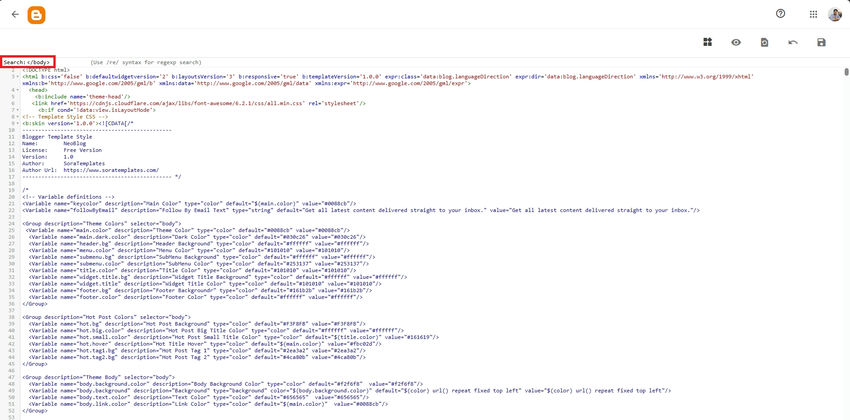Click the Variable name="hot.big.color" line
This screenshot has width=850, height=420.
coord(216,329)
